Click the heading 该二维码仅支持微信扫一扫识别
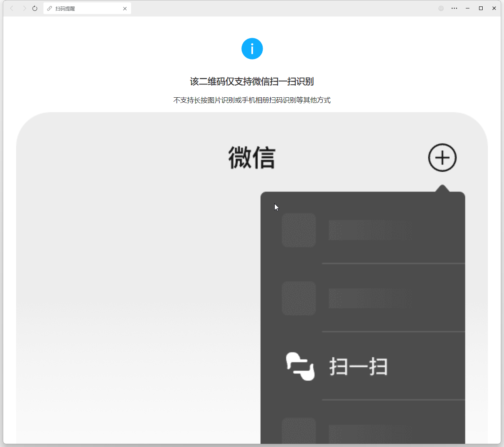This screenshot has height=447, width=504. (x=252, y=82)
